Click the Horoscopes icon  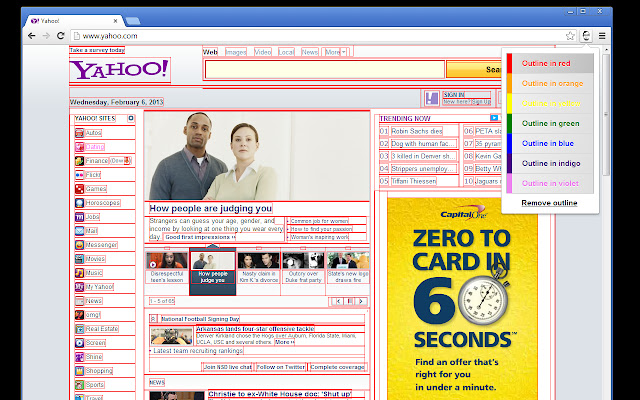(x=79, y=203)
